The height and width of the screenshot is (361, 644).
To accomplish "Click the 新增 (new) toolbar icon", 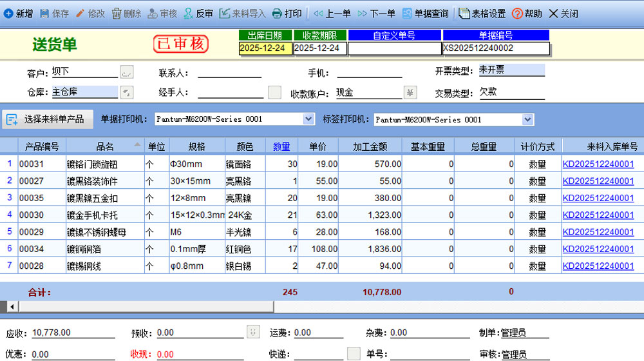I will click(8, 14).
